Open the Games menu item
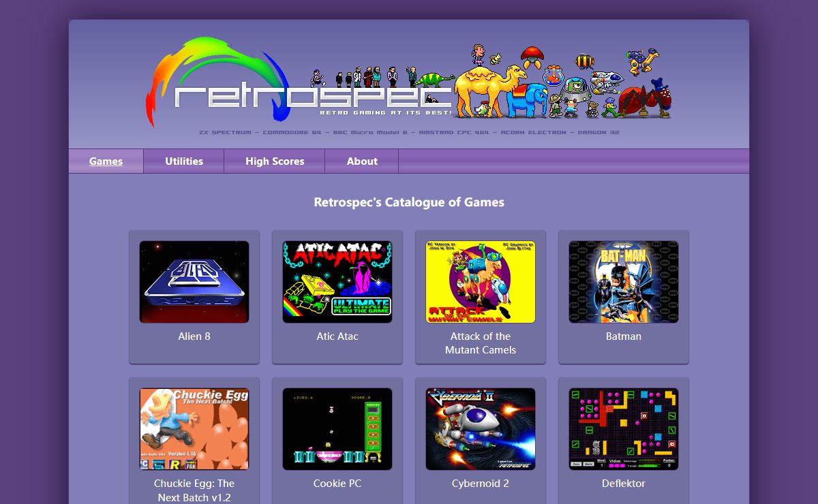The image size is (818, 504). coord(106,161)
